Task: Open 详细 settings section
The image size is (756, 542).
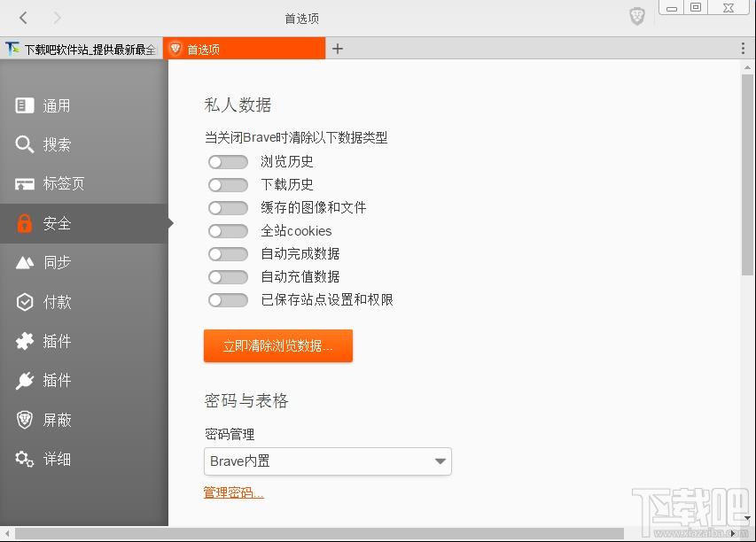Action: click(84, 459)
